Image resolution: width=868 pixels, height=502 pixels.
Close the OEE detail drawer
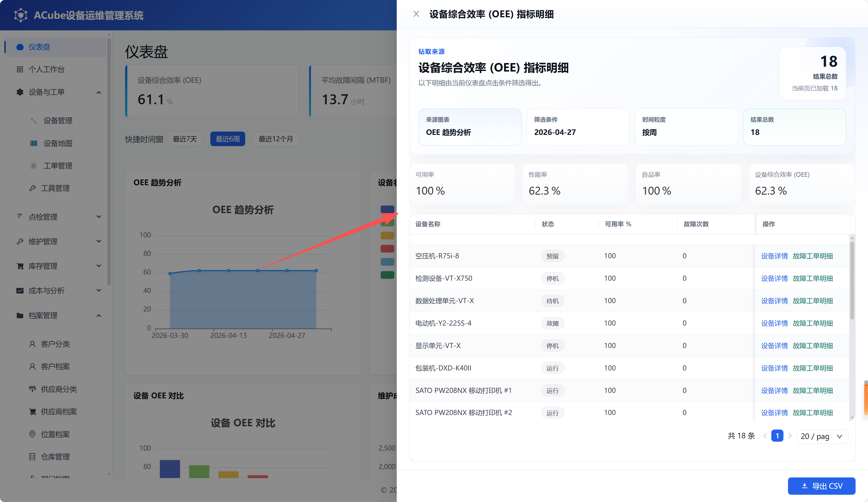[416, 14]
